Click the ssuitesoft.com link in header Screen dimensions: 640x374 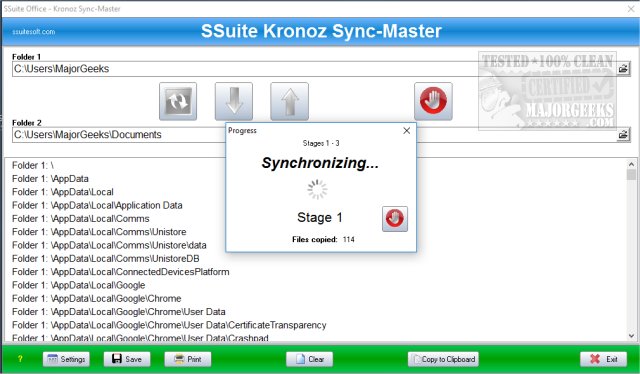[33, 31]
